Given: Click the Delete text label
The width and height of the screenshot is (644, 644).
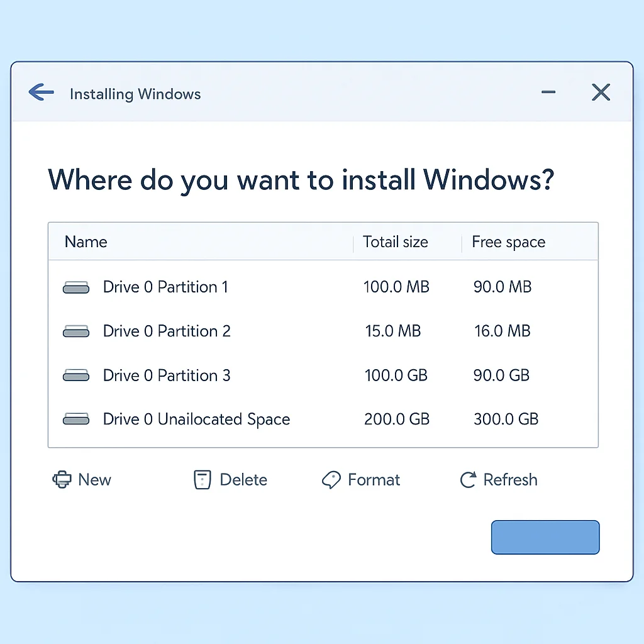Looking at the screenshot, I should pos(243,480).
